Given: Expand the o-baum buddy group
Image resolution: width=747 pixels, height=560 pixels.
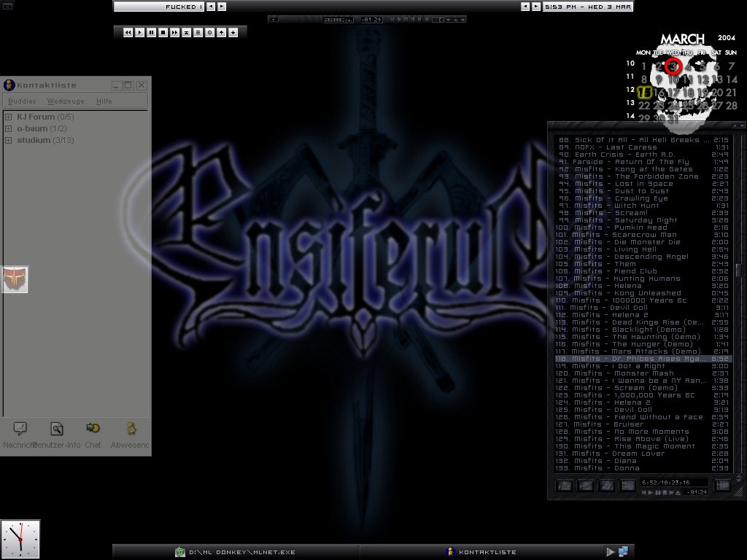Looking at the screenshot, I should [8, 128].
